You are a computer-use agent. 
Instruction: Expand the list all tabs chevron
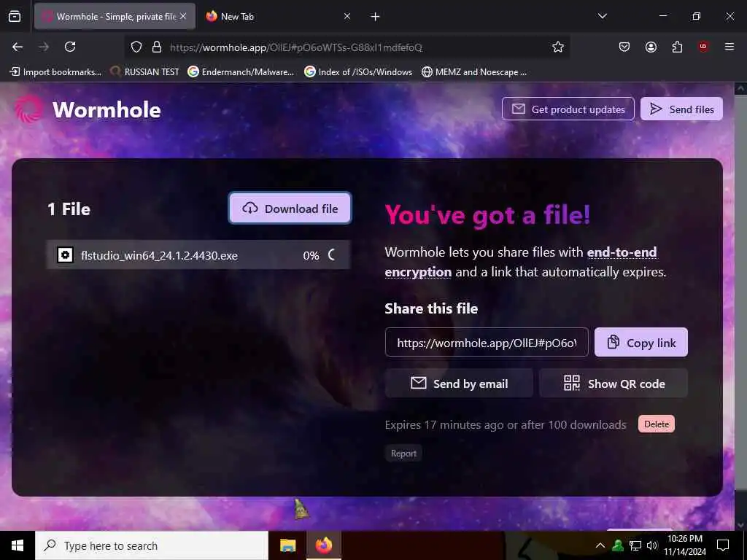[603, 16]
